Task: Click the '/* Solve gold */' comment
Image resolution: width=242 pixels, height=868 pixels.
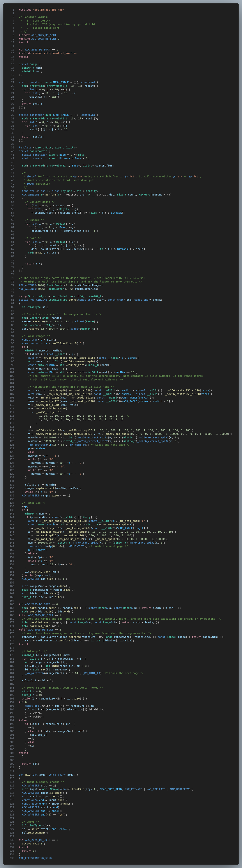Action: pos(34,652)
